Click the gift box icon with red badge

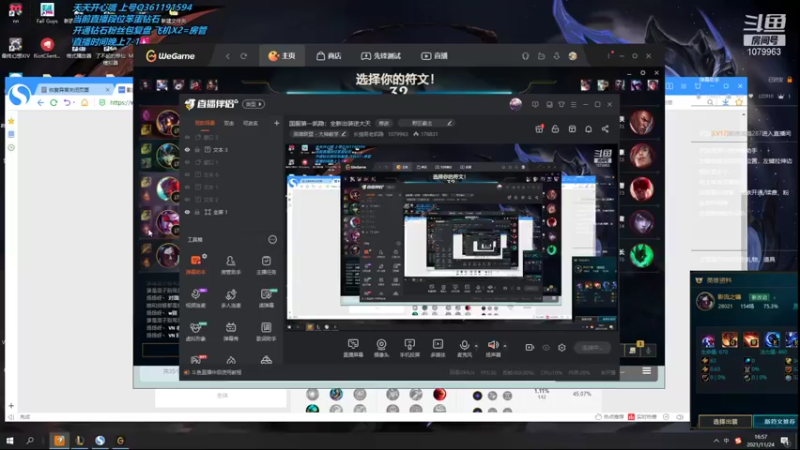point(539,129)
